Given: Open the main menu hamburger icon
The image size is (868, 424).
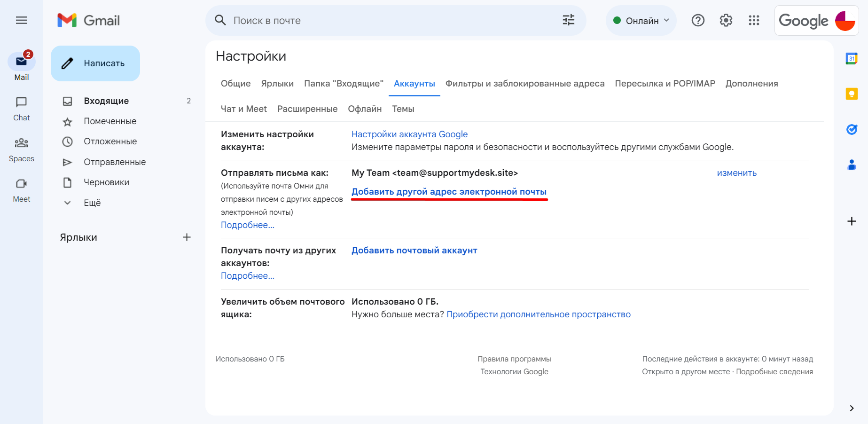Looking at the screenshot, I should (22, 20).
